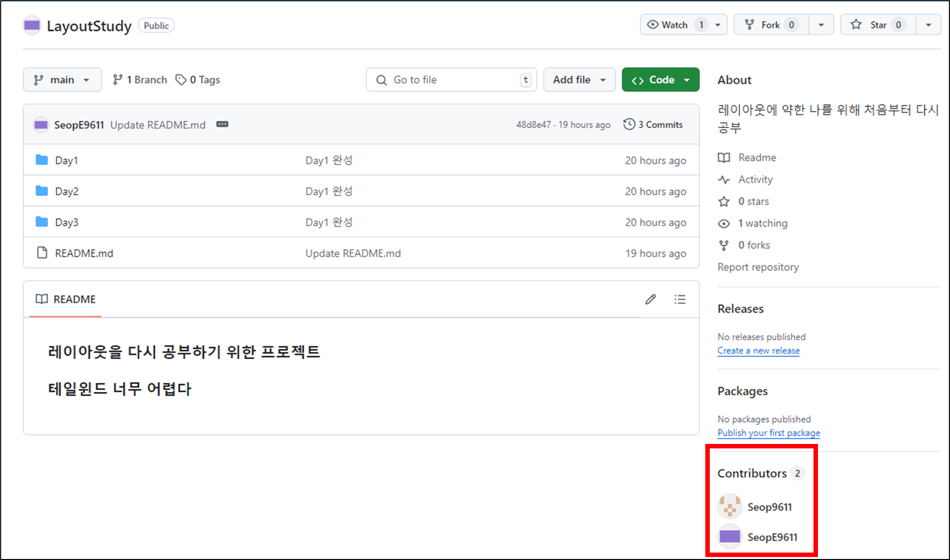Click the Public visibility badge
The height and width of the screenshot is (560, 950).
156,26
